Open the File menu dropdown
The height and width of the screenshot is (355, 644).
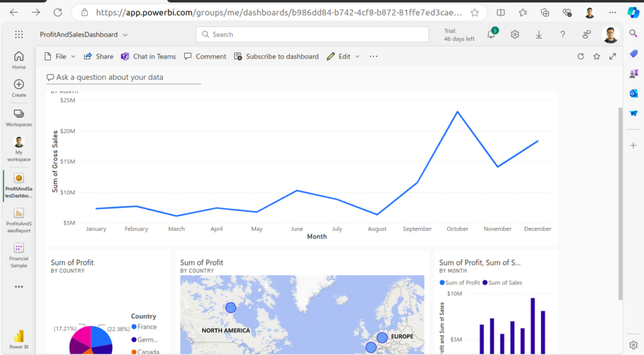(x=60, y=57)
